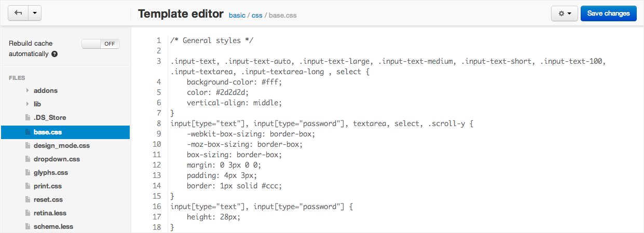Open the gear settings menu
The width and height of the screenshot is (644, 233).
point(564,13)
